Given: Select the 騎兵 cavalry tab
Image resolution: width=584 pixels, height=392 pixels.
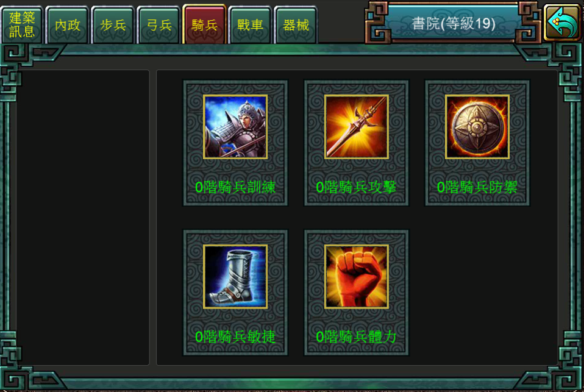Looking at the screenshot, I should click(204, 24).
